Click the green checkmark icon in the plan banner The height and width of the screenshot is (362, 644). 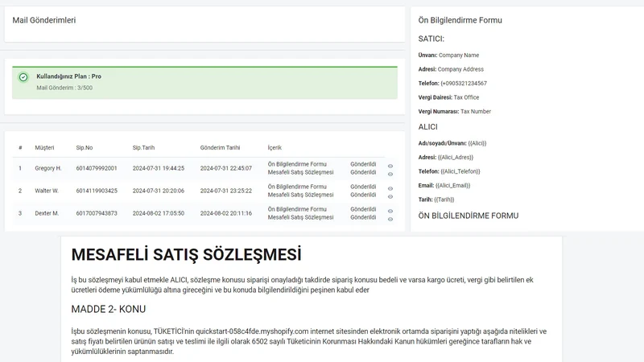coord(23,77)
